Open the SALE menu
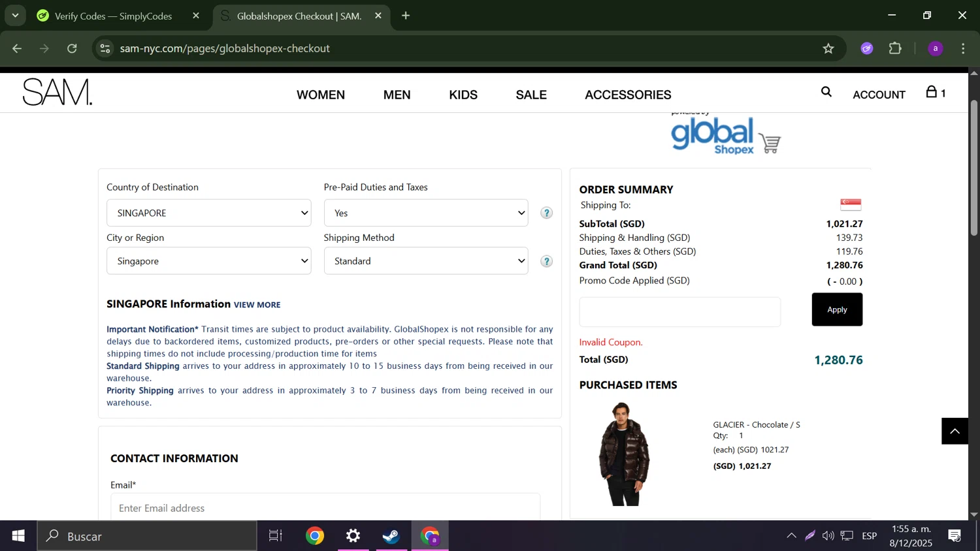980x551 pixels. (x=531, y=95)
